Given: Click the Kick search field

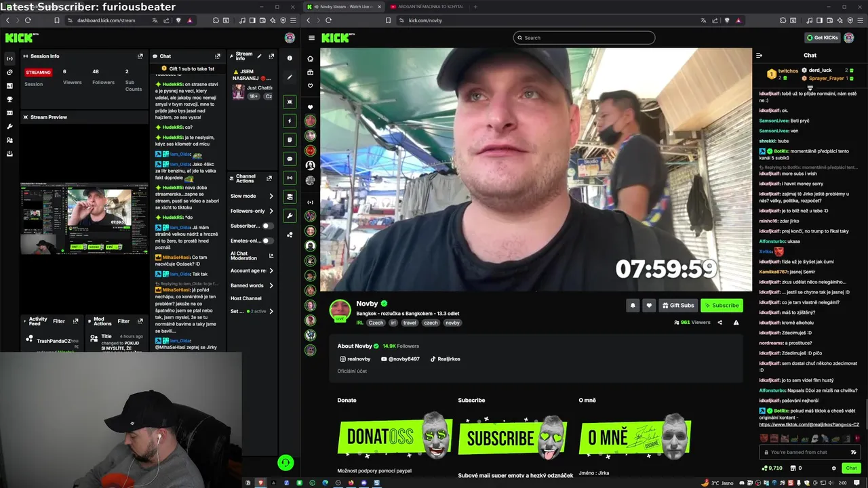Looking at the screenshot, I should pyautogui.click(x=584, y=38).
